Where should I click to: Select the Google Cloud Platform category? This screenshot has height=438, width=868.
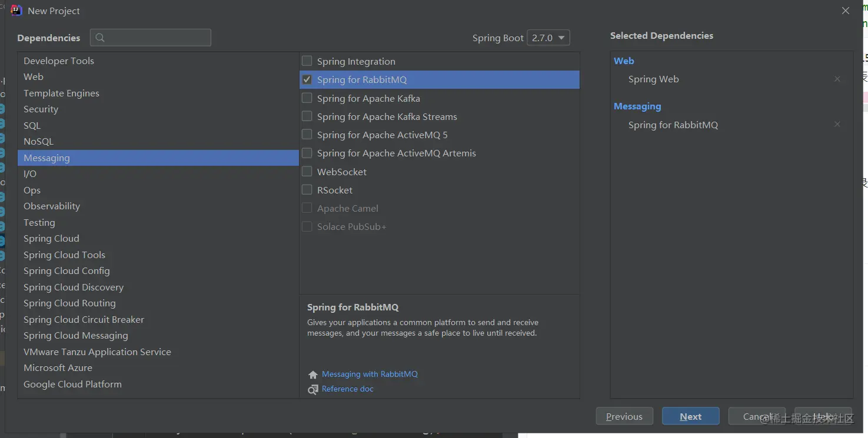158,384
